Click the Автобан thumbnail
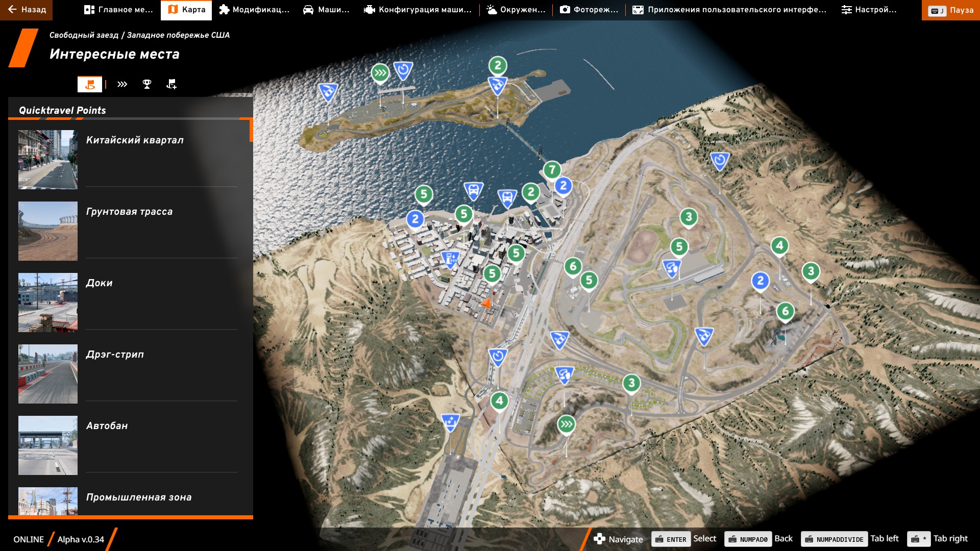Image resolution: width=980 pixels, height=551 pixels. (x=48, y=445)
